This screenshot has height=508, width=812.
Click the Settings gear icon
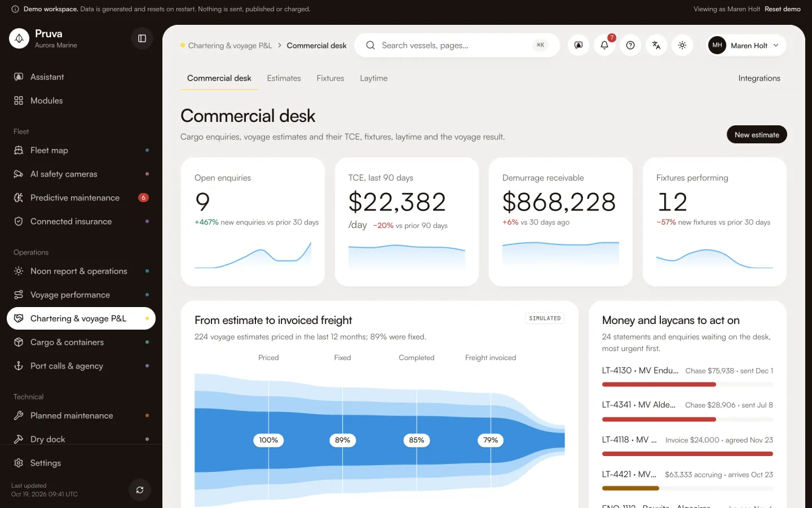pyautogui.click(x=19, y=463)
